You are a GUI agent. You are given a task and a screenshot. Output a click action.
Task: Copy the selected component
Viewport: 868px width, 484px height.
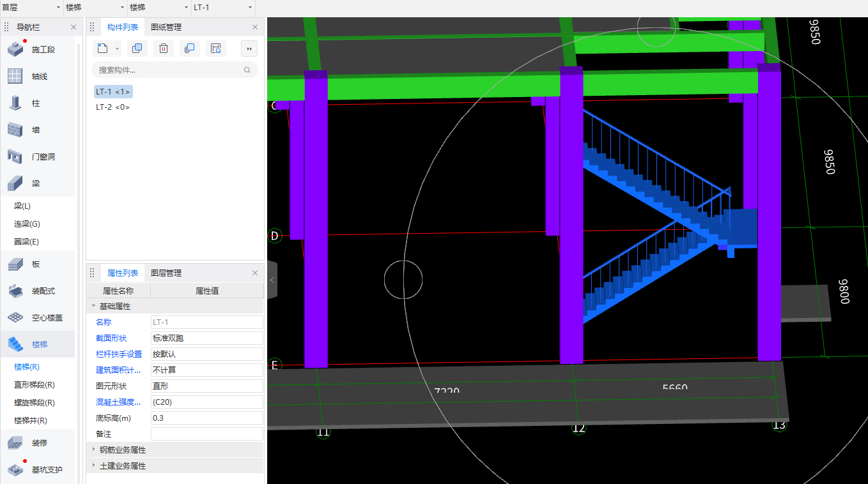pyautogui.click(x=137, y=49)
